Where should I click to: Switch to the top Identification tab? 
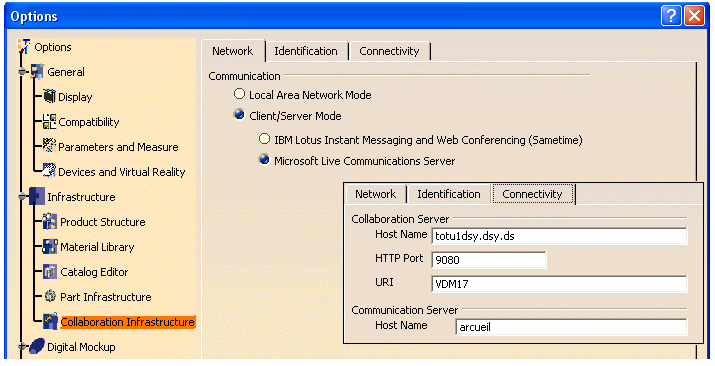pos(306,51)
